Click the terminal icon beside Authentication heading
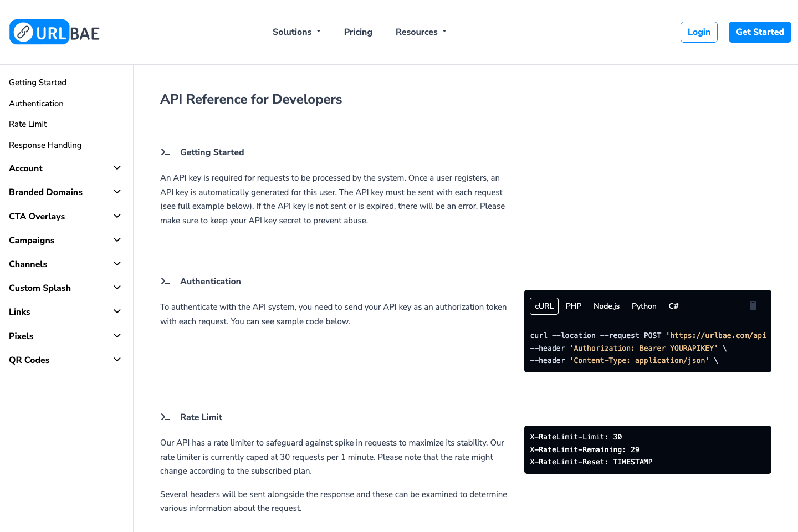Viewport: 798px width, 532px height. click(166, 281)
